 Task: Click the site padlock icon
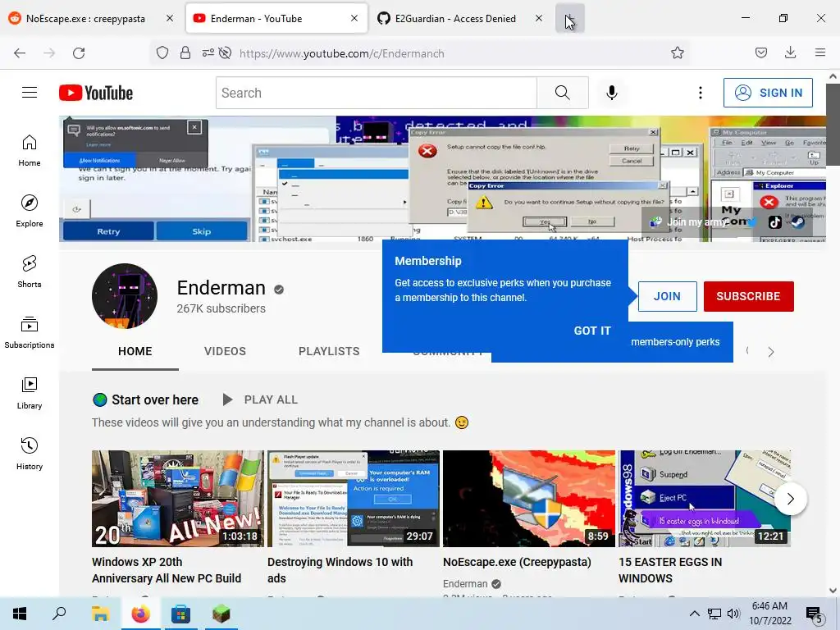tap(185, 53)
